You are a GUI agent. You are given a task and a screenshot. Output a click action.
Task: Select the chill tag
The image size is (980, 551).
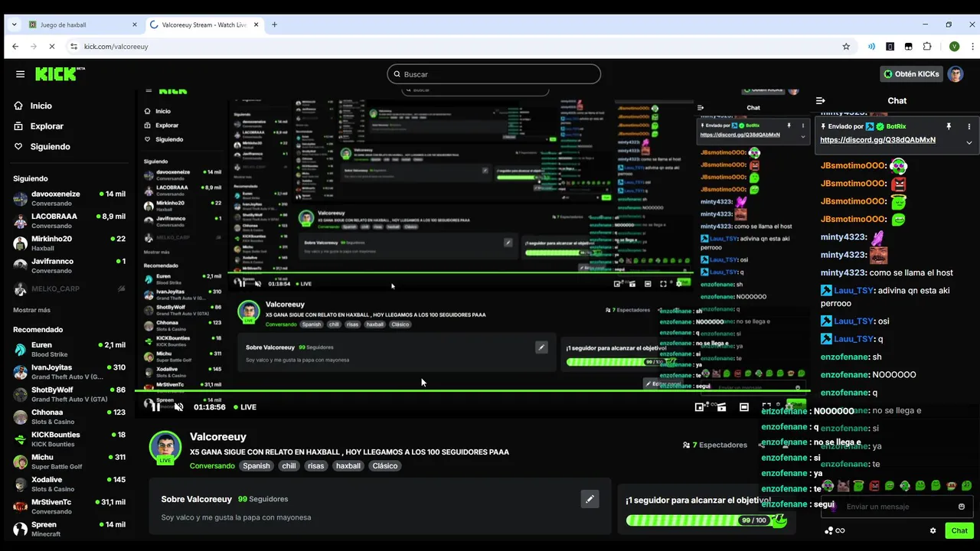289,465
